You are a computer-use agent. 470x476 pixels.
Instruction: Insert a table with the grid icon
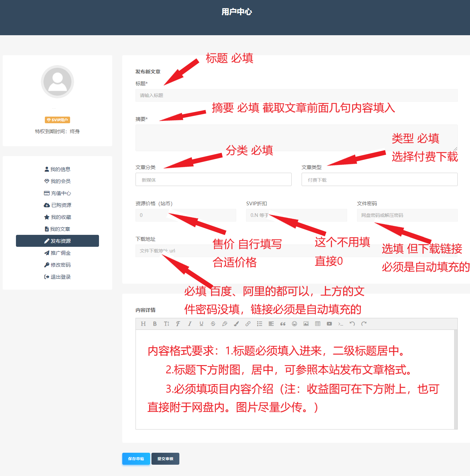318,324
